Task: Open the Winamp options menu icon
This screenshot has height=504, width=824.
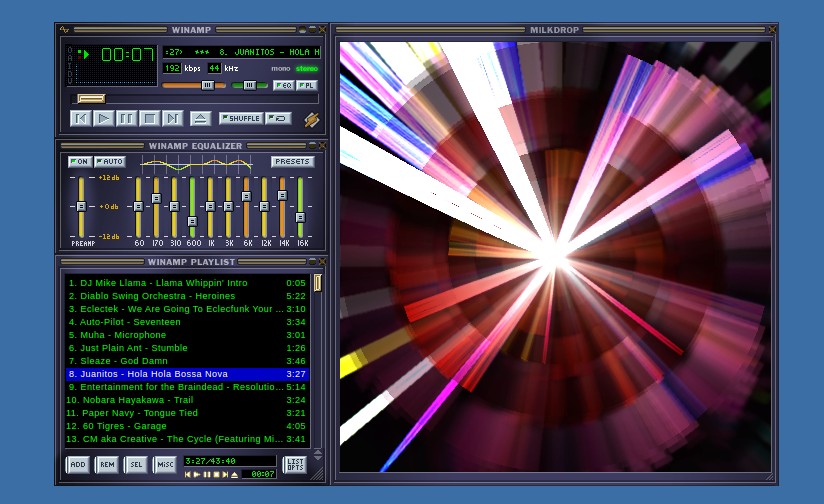Action: (64, 30)
